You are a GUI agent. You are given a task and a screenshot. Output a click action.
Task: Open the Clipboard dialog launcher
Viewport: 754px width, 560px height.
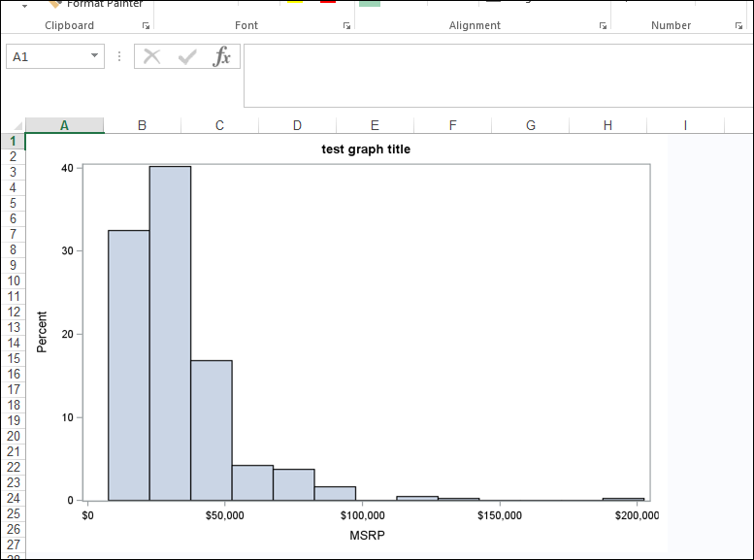[146, 26]
